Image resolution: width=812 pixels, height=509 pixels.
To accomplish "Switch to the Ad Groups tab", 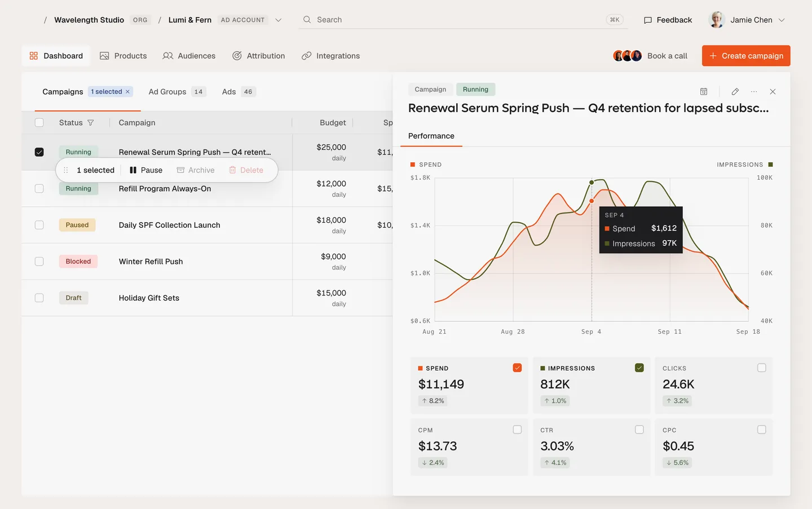I will pyautogui.click(x=178, y=92).
